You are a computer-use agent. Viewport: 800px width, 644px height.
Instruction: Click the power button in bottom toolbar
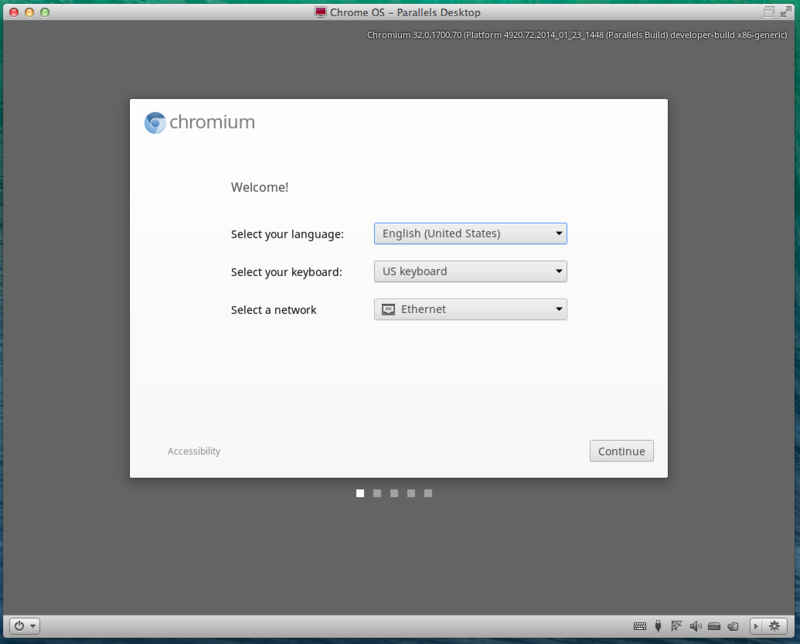coord(19,626)
